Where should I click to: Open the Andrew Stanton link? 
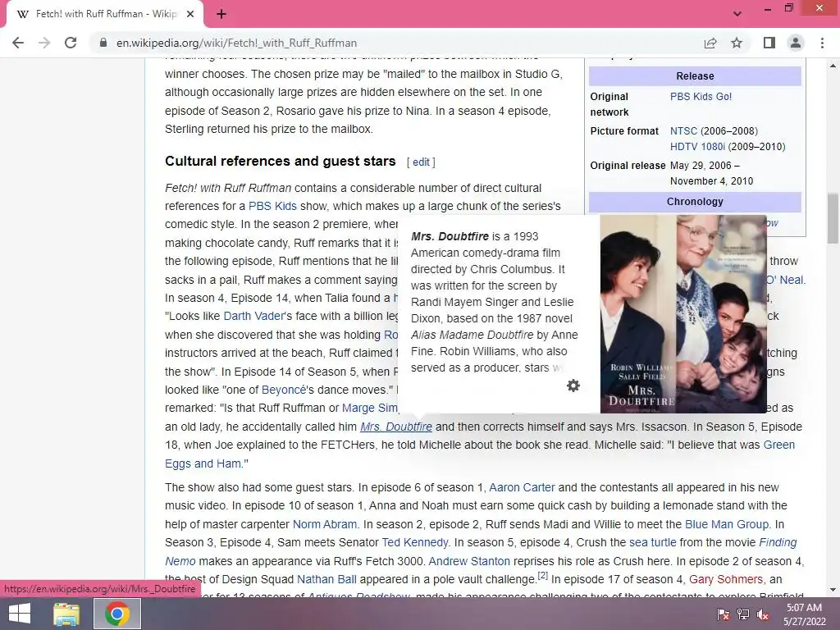[469, 561]
